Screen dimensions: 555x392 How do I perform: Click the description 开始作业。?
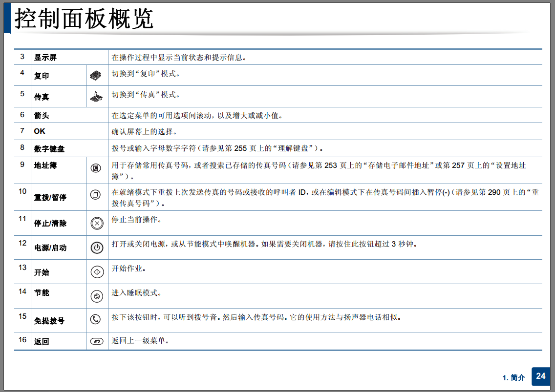(129, 268)
